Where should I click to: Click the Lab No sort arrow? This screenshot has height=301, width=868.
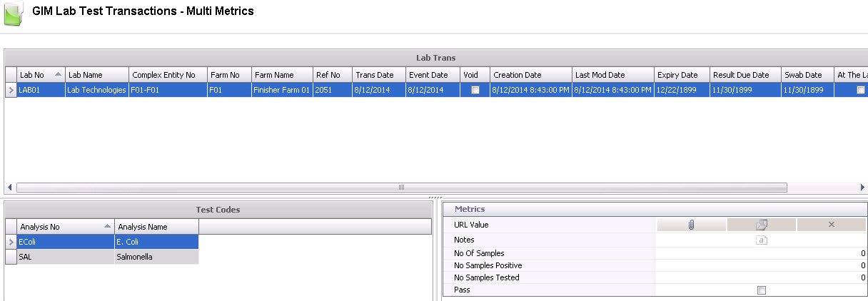[x=57, y=74]
